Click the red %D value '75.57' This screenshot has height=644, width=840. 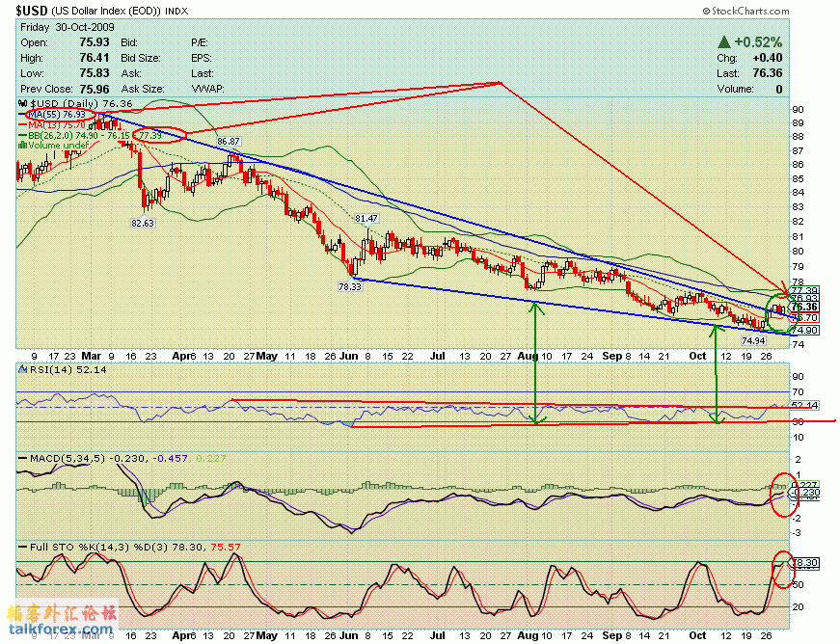[x=226, y=547]
